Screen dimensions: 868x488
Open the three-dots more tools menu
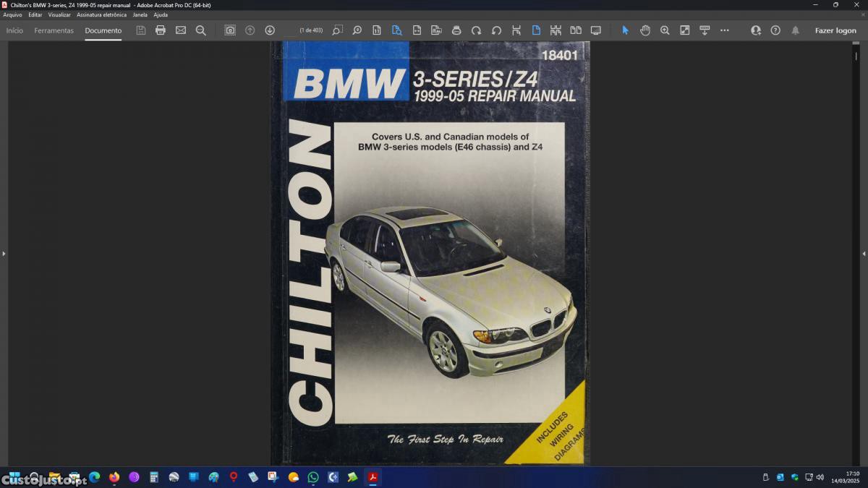click(725, 30)
